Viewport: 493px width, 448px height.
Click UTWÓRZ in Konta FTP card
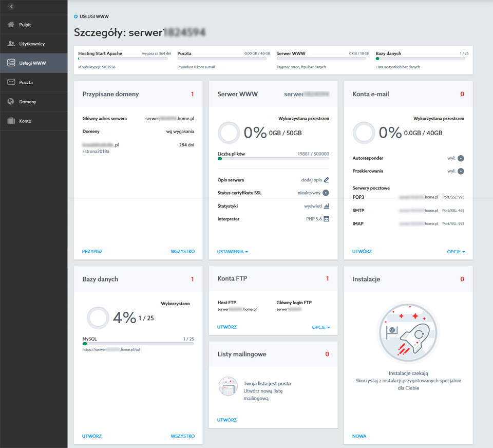(226, 327)
